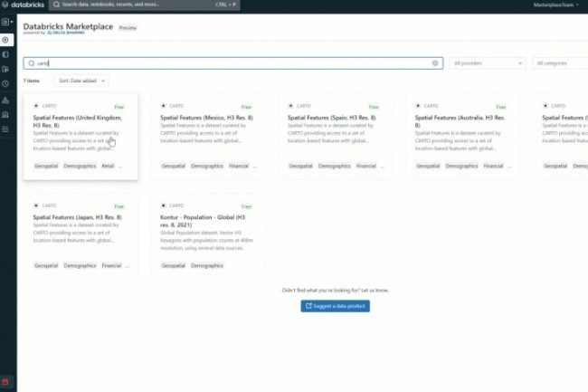
Task: Click the Free label on Spain card
Action: pyautogui.click(x=374, y=107)
